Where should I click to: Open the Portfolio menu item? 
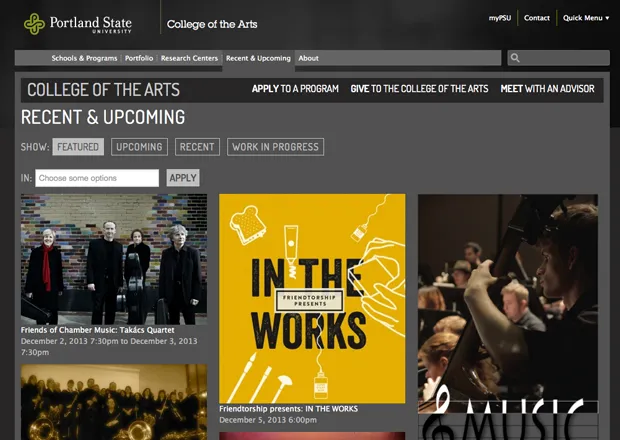pyautogui.click(x=139, y=58)
